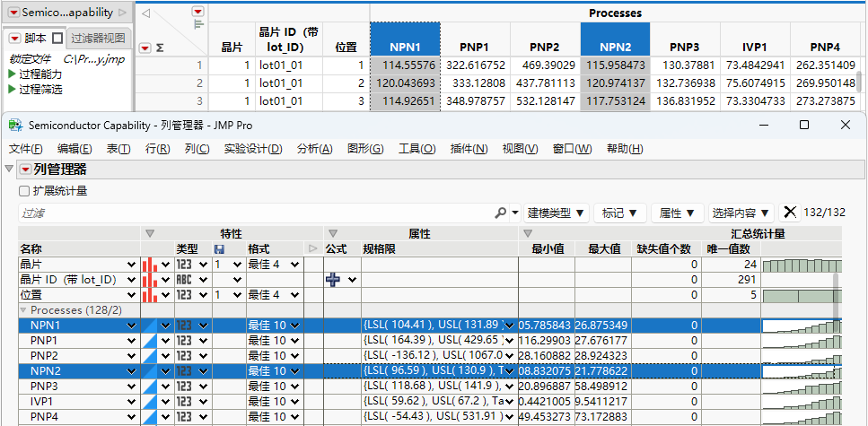The image size is (868, 426).
Task: Collapse the 列管理器 outline disclosure triangle
Action: point(8,169)
